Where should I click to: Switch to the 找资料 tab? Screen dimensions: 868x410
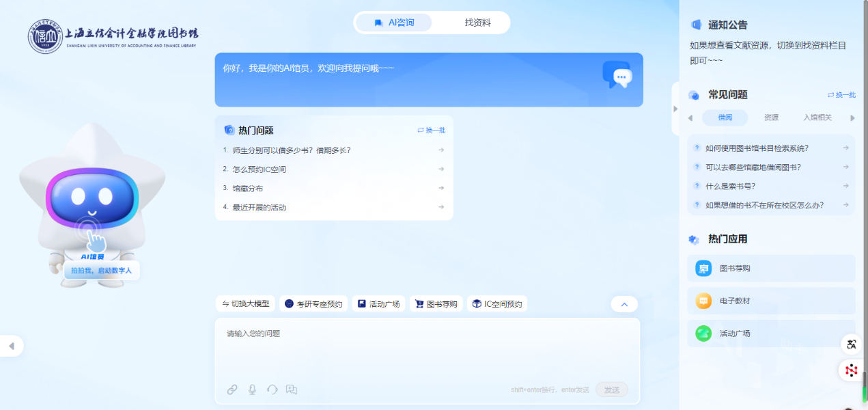click(x=477, y=23)
